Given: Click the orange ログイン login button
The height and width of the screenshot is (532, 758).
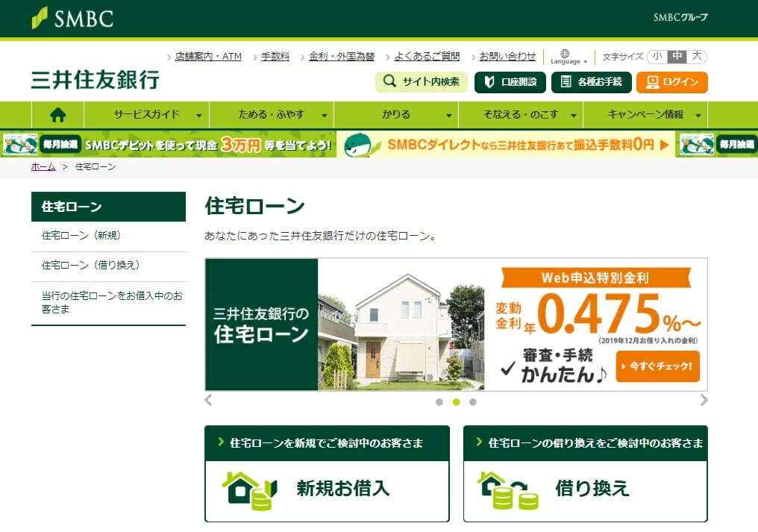Looking at the screenshot, I should pos(671,82).
